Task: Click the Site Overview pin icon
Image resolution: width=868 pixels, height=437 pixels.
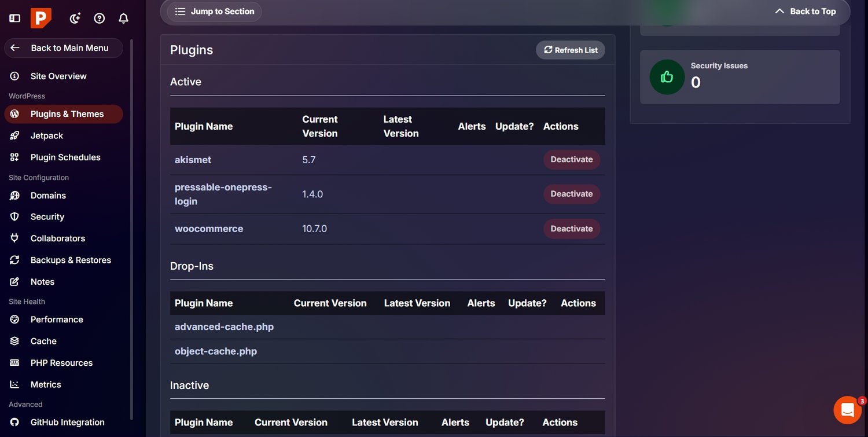Action: pos(14,76)
